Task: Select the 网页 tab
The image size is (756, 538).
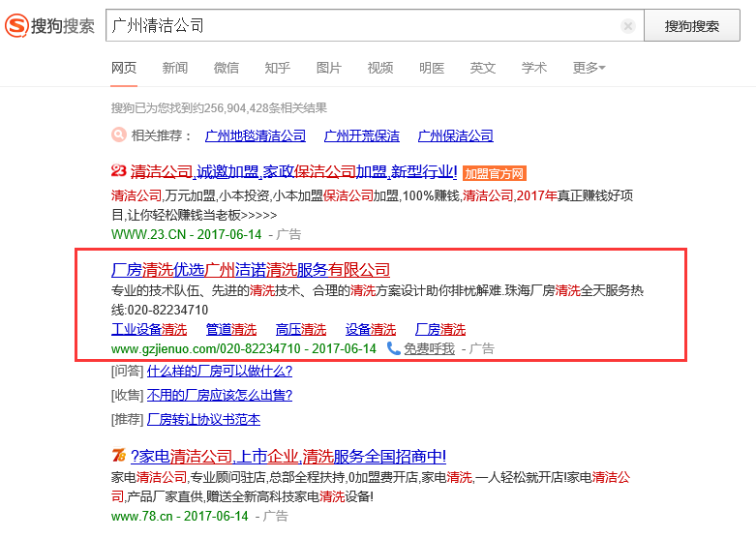Action: [x=124, y=68]
